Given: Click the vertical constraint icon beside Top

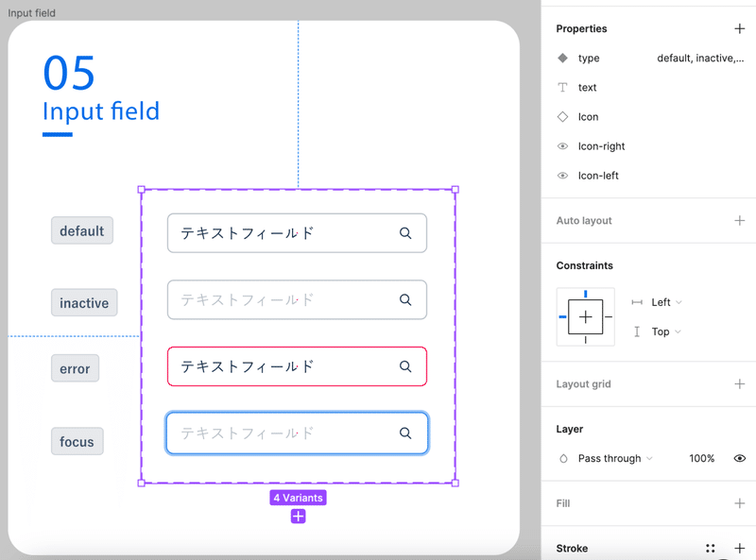Looking at the screenshot, I should coord(637,331).
